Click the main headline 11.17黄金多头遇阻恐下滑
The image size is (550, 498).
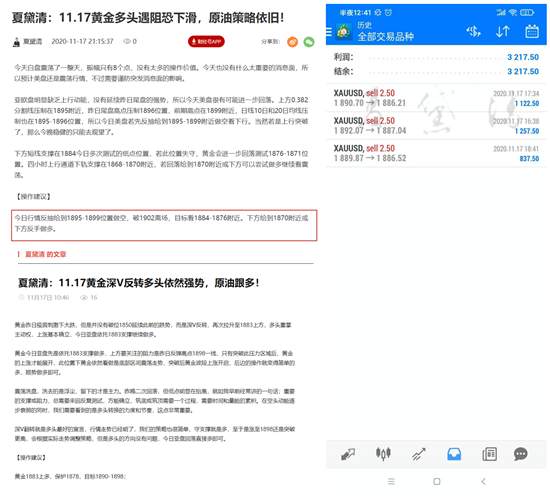148,17
